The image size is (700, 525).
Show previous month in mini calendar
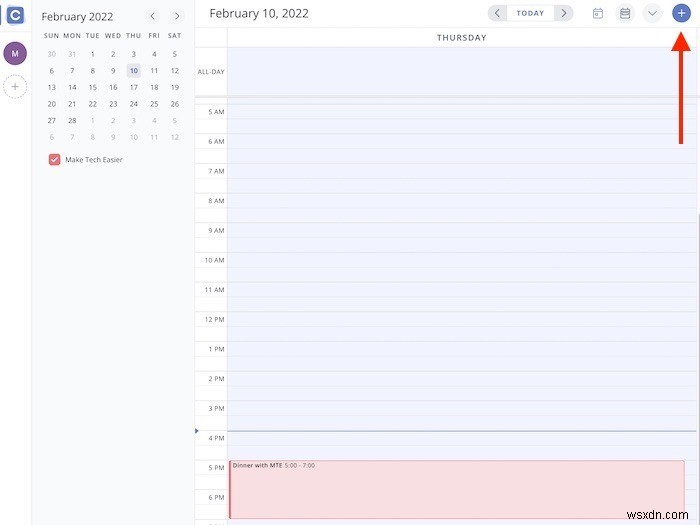point(153,17)
